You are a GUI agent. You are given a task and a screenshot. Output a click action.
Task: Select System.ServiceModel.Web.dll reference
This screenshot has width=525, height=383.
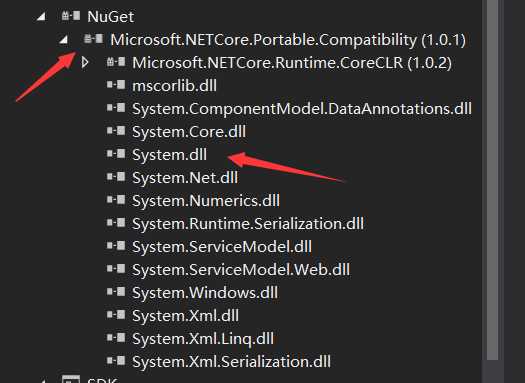pos(241,270)
